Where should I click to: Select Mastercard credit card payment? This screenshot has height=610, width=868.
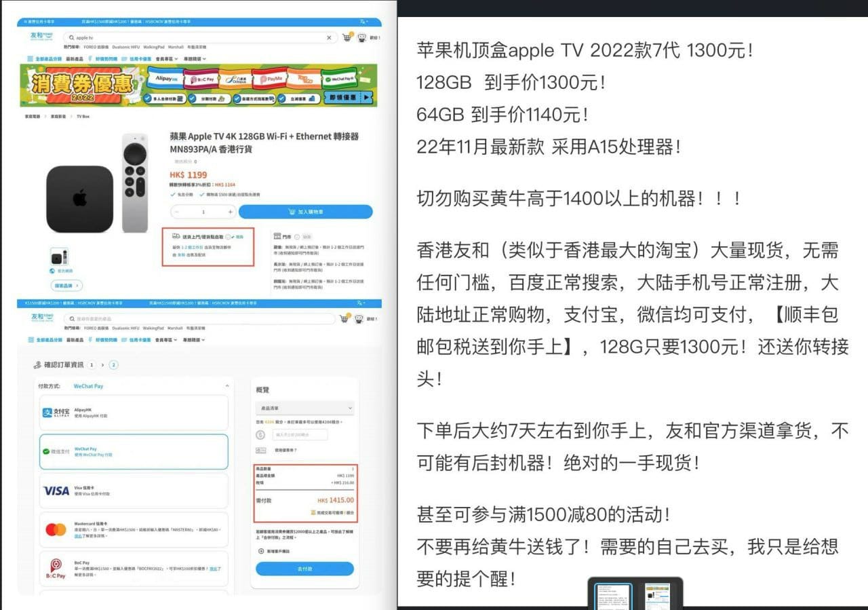tap(134, 529)
